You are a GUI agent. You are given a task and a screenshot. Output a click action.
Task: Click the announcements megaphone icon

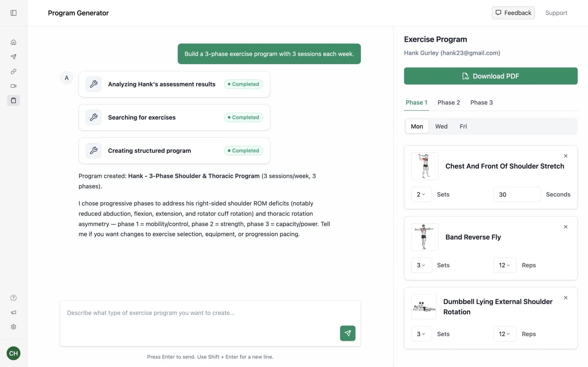point(14,312)
